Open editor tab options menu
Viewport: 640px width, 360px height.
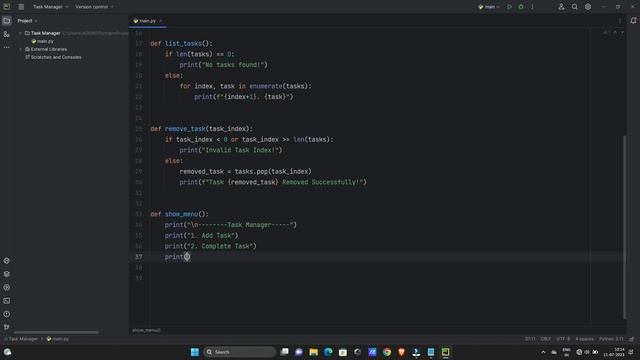coord(620,21)
